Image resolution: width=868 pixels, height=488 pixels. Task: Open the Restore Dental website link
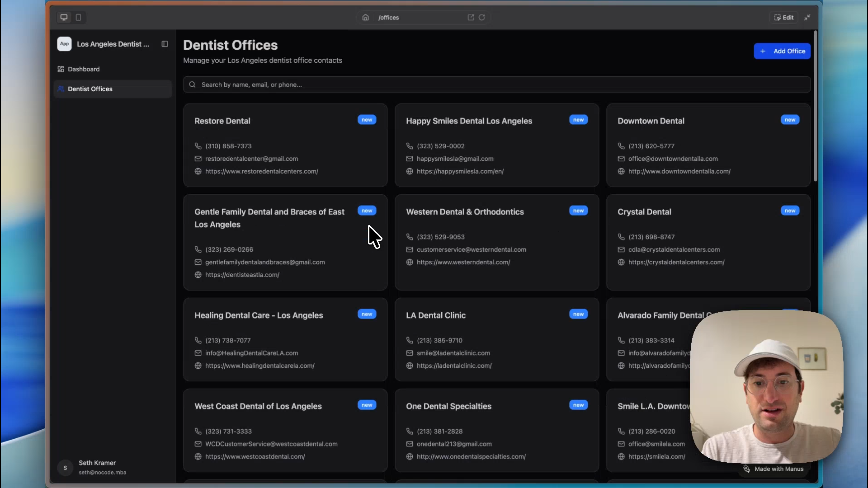point(261,172)
